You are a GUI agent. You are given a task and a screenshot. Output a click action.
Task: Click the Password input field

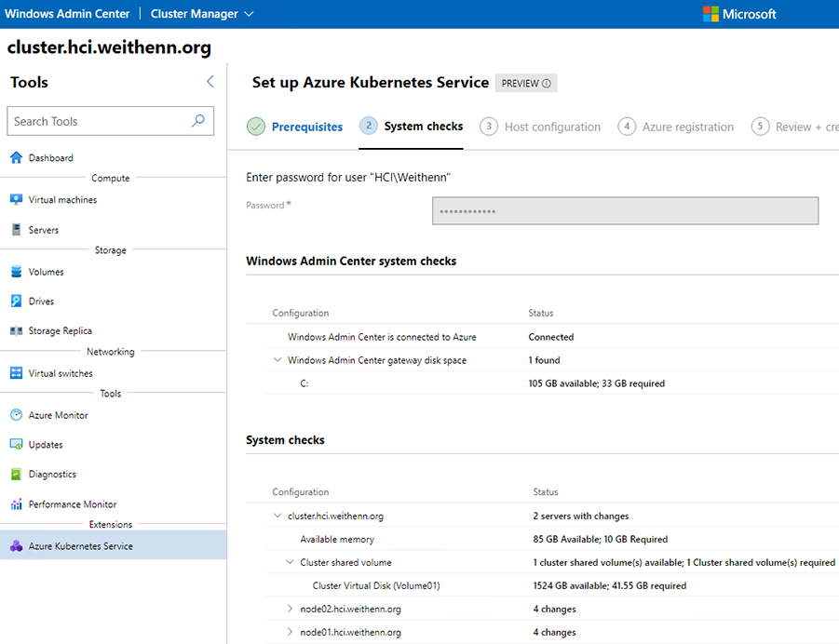point(625,210)
